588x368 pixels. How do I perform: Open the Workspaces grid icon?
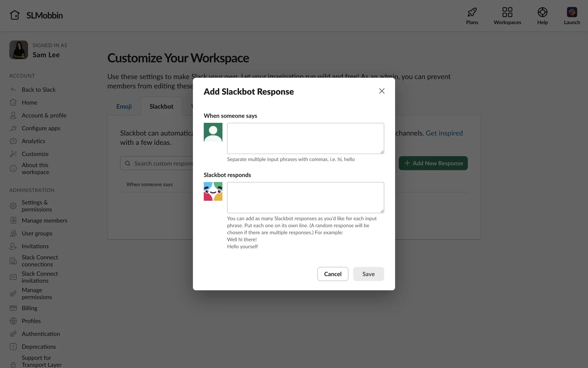507,12
